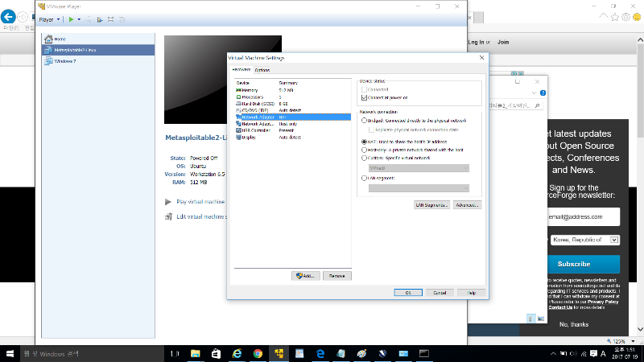Switch to the Options tab
The image size is (644, 362).
(x=262, y=70)
